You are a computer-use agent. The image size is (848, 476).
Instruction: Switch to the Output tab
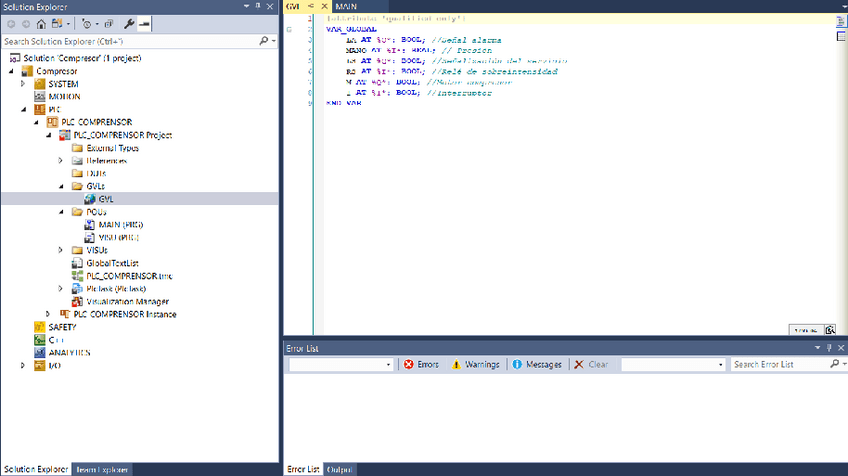(x=339, y=469)
